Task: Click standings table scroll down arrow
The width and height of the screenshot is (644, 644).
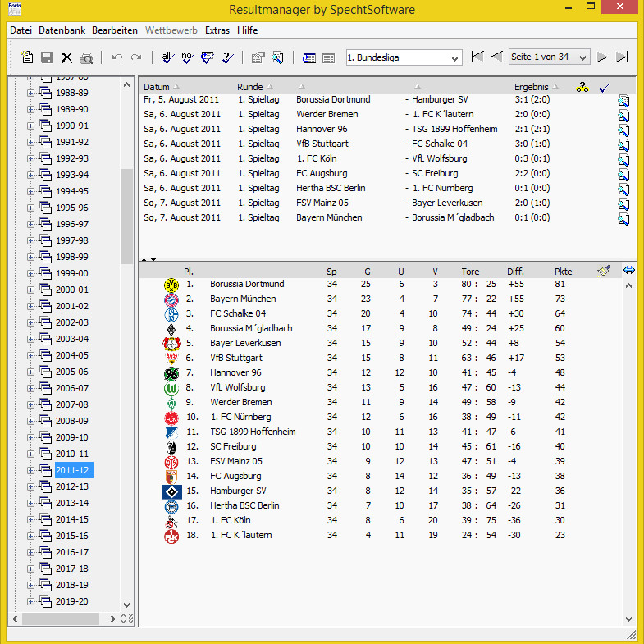Action: click(628, 619)
